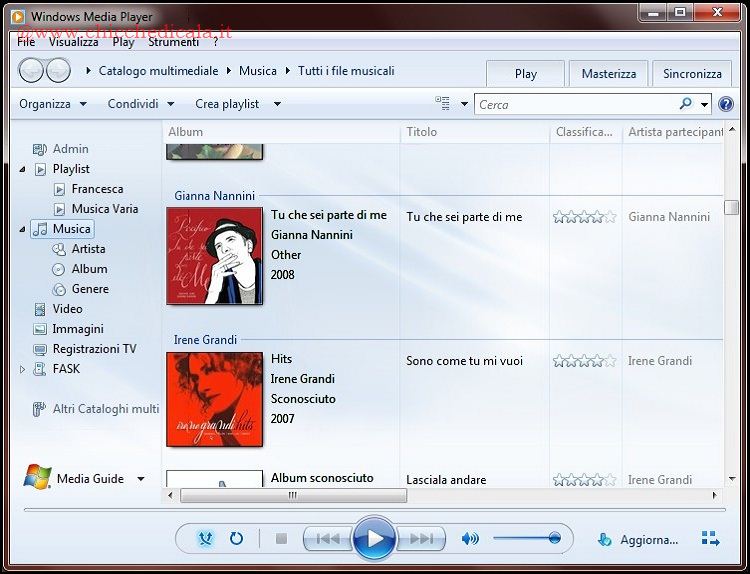
Task: Open the view options dropdown
Action: (465, 104)
